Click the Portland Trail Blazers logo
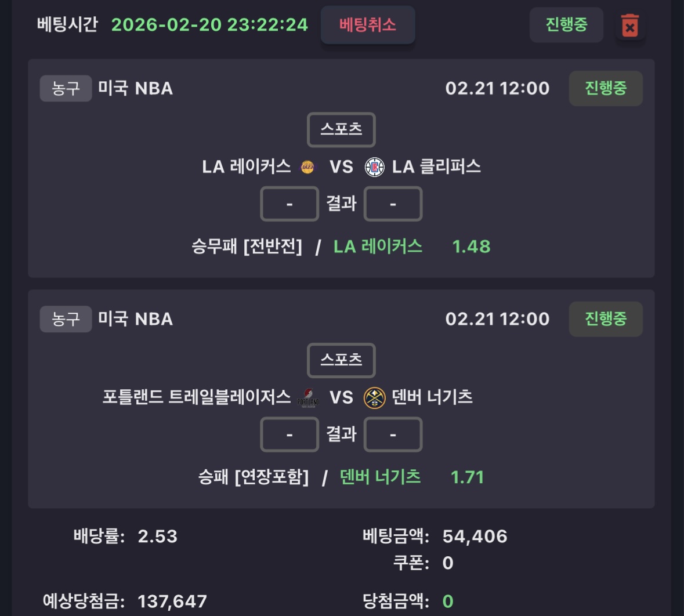 (308, 398)
